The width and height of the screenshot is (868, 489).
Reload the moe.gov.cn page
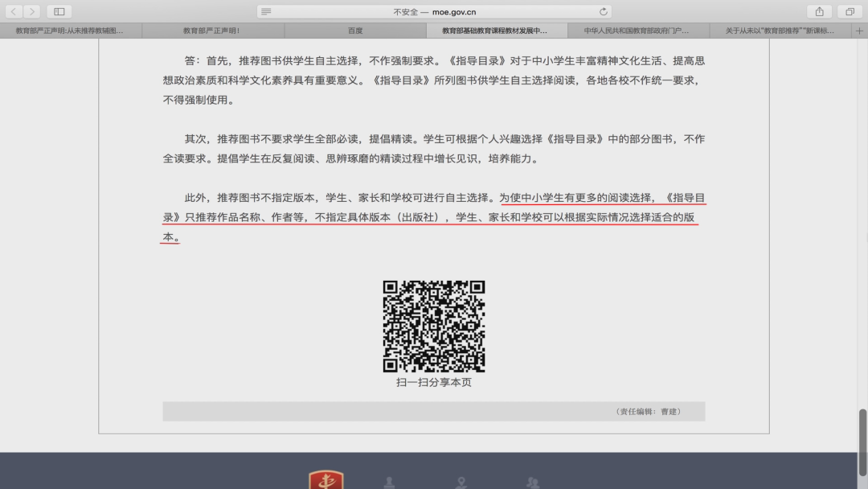tap(604, 11)
